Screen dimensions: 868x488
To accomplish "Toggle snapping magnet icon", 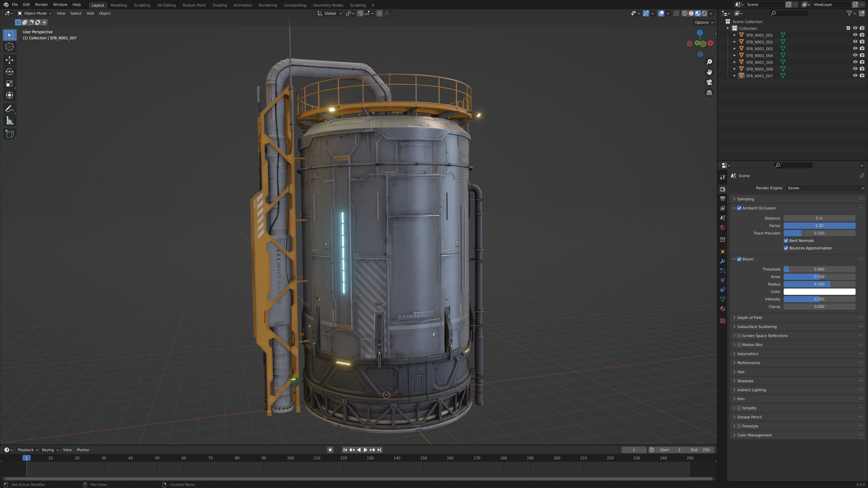I will [x=360, y=14].
